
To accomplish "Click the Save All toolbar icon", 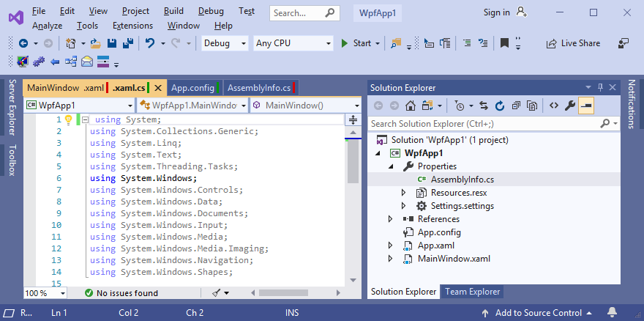I will (x=127, y=43).
